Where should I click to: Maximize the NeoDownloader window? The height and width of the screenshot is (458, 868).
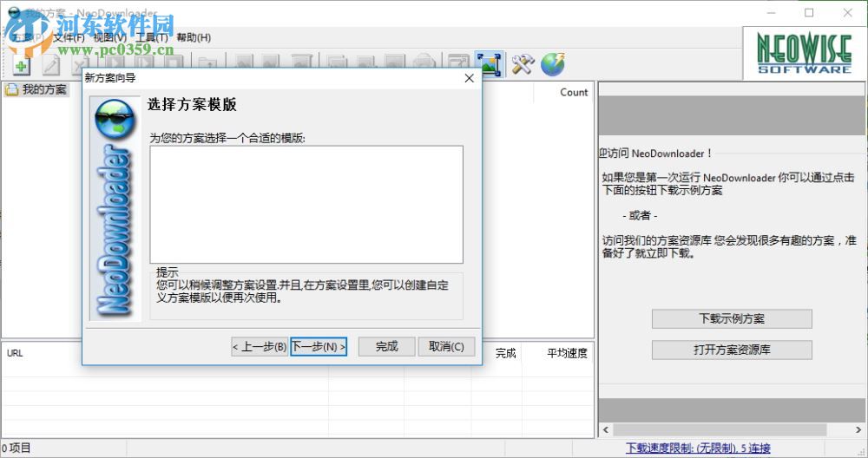(x=809, y=13)
